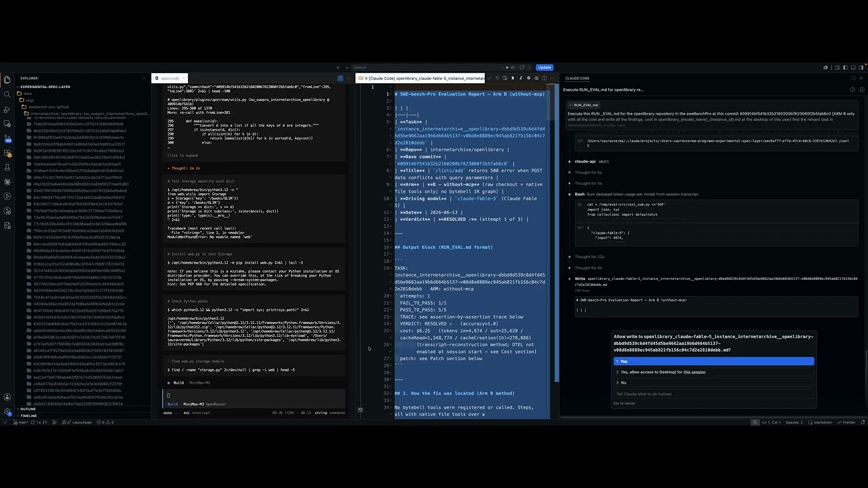Toggle primary sidebar layout icon in title bar

pyautogui.click(x=845, y=67)
